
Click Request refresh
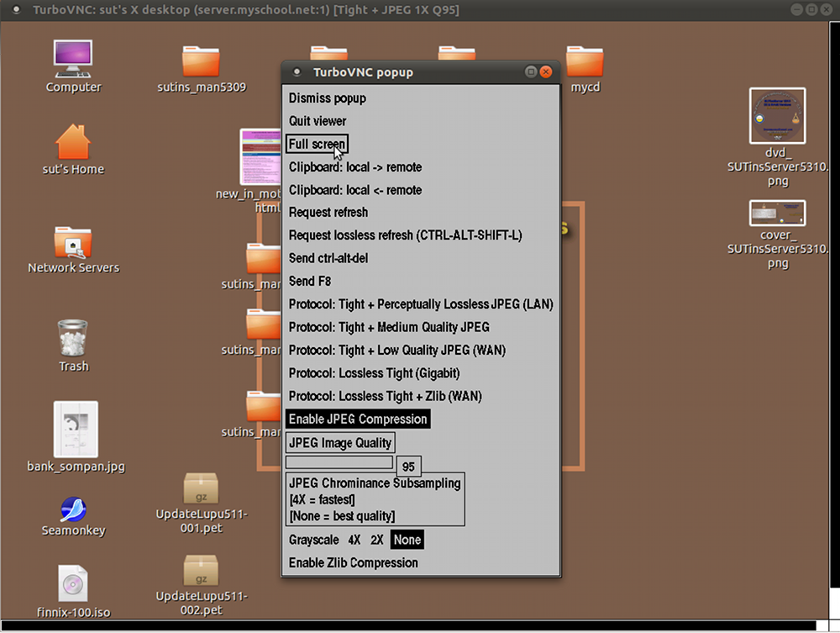click(x=328, y=212)
